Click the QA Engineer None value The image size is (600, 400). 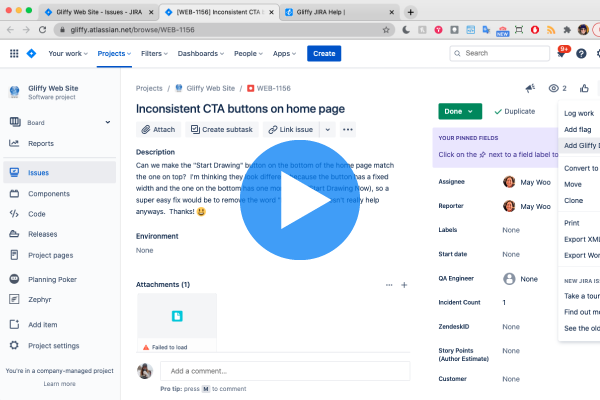click(520, 279)
